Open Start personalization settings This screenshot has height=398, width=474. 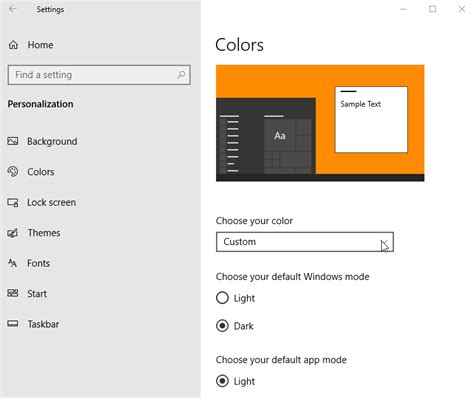[37, 294]
